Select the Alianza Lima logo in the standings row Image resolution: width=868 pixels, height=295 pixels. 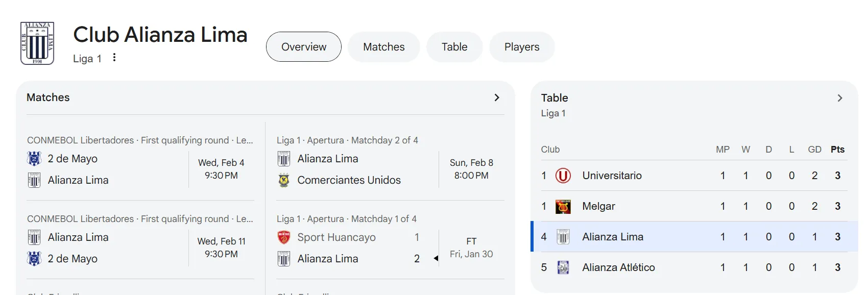[564, 236]
